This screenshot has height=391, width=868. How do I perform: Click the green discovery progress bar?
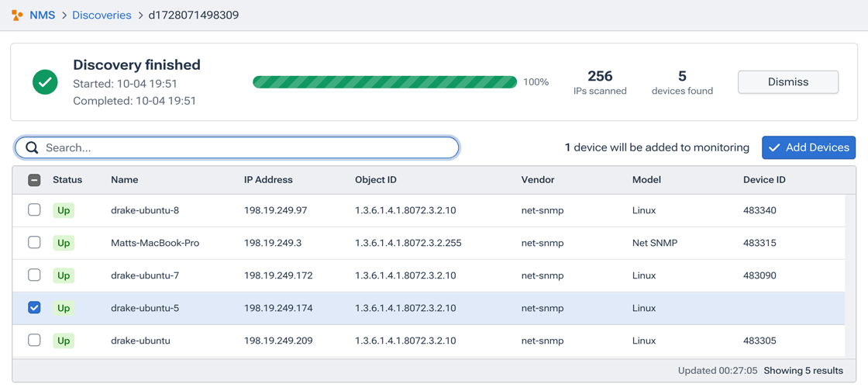point(384,82)
